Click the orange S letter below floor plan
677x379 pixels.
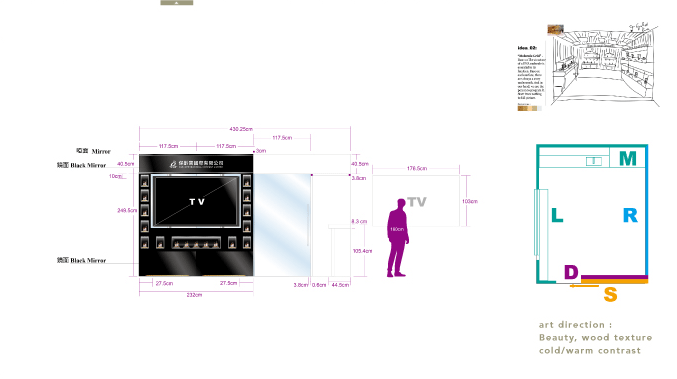pyautogui.click(x=610, y=294)
